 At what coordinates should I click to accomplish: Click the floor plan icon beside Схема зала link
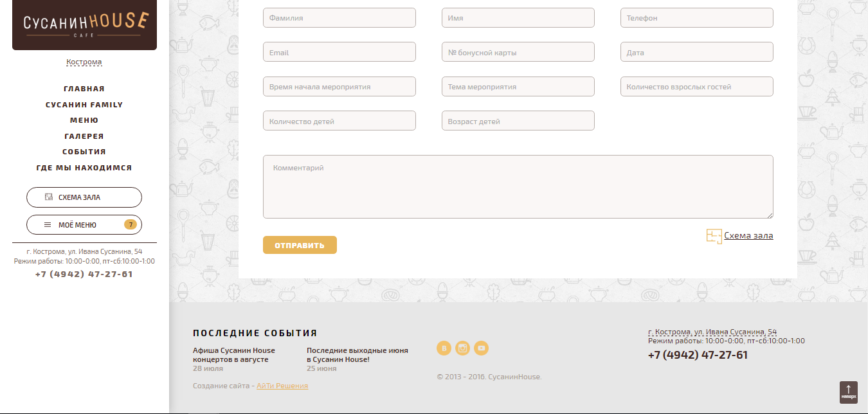(x=714, y=236)
